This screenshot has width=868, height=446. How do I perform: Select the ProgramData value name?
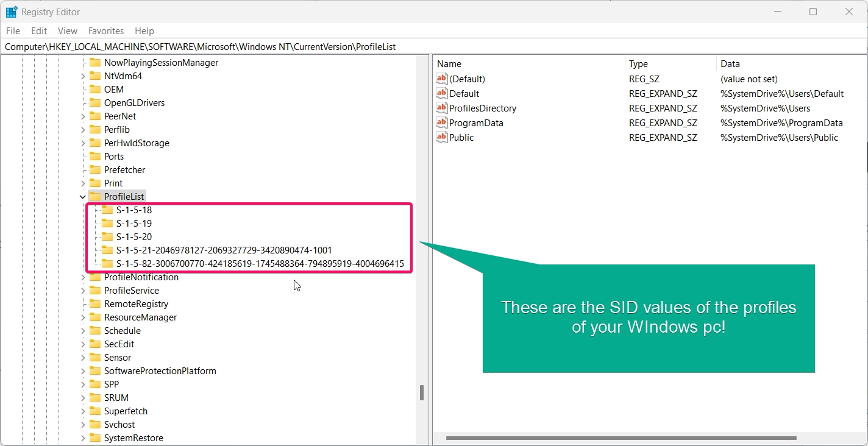pos(477,122)
